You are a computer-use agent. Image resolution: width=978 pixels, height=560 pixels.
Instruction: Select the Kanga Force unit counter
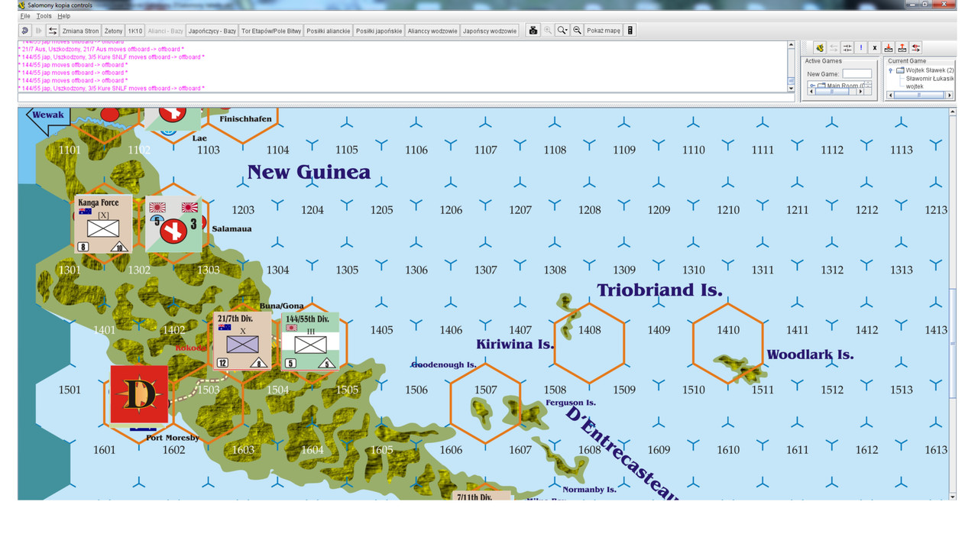103,225
